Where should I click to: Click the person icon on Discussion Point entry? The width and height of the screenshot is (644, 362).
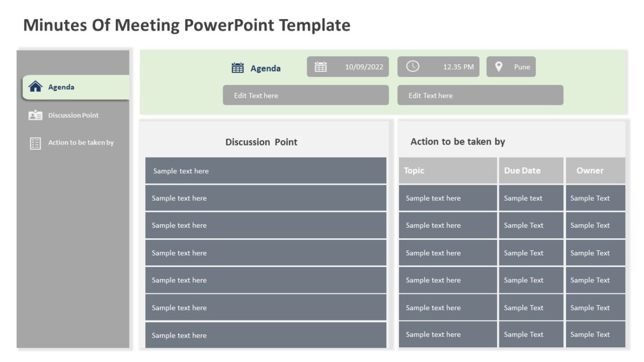[35, 115]
